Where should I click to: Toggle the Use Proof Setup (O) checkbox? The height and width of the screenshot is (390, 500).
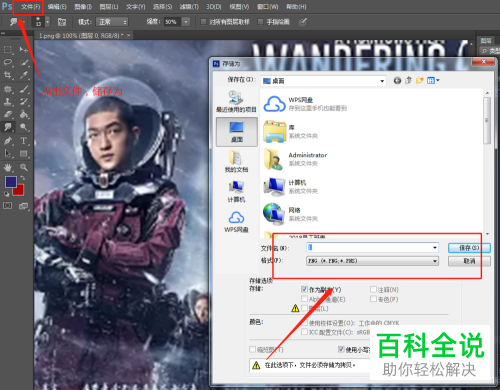tap(304, 323)
